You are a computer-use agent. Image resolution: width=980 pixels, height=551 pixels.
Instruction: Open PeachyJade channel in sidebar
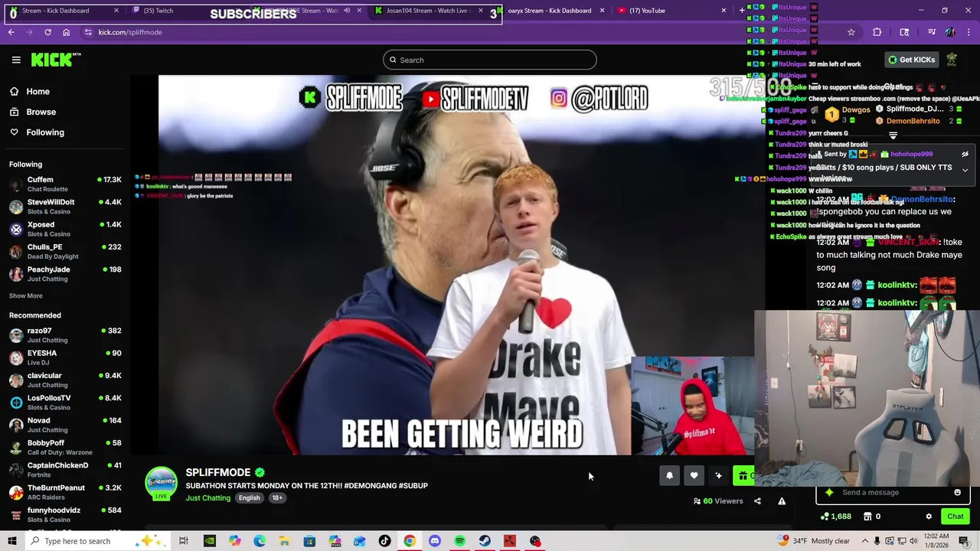(65, 274)
